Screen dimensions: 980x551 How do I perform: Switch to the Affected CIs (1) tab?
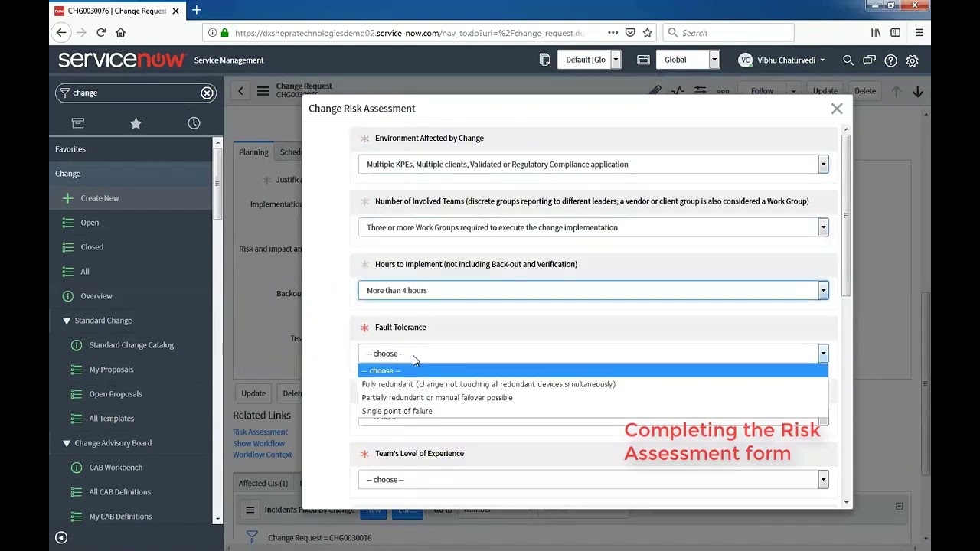click(x=263, y=484)
